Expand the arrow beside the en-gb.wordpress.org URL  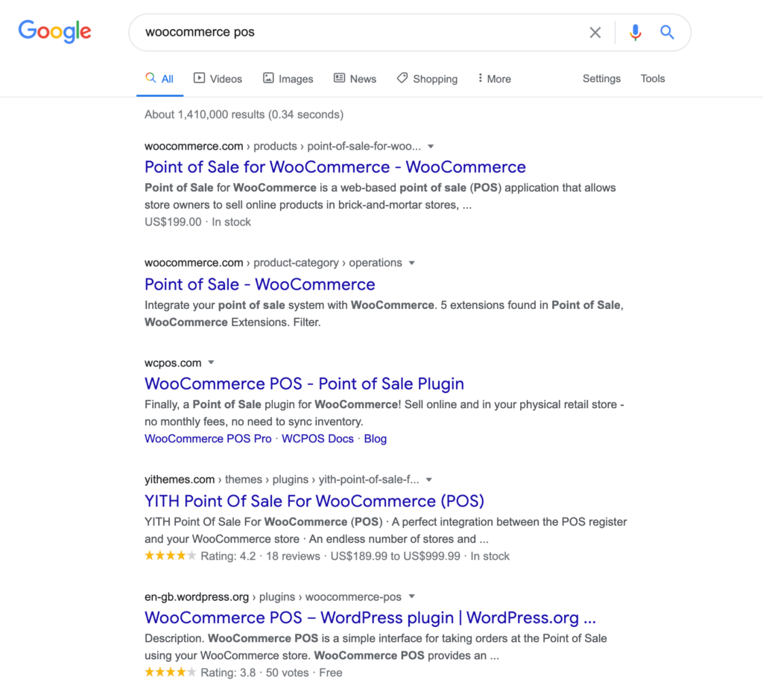tap(411, 596)
